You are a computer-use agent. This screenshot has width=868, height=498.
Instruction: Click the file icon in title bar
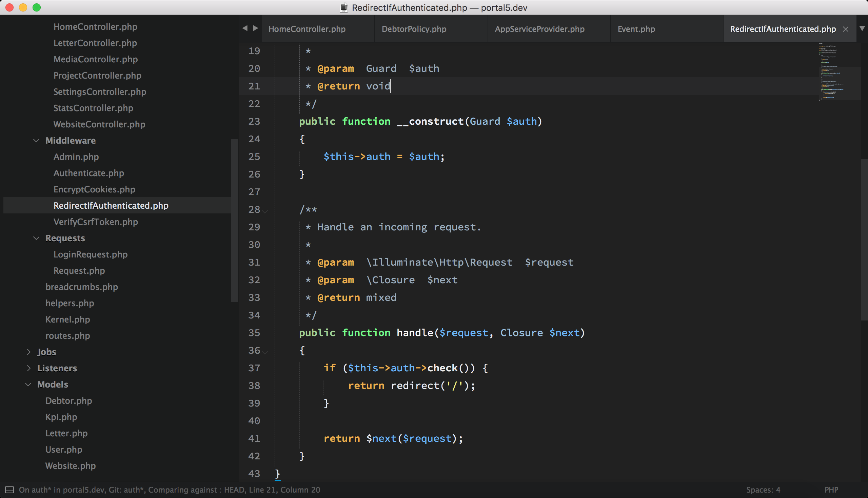pos(344,7)
